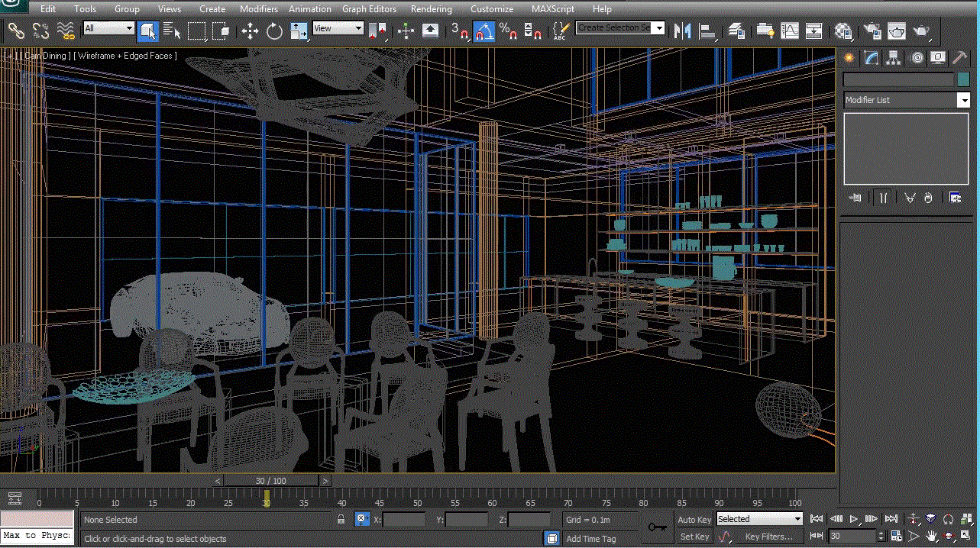Click the Align tool
Screen dimensions: 980x548
[708, 31]
